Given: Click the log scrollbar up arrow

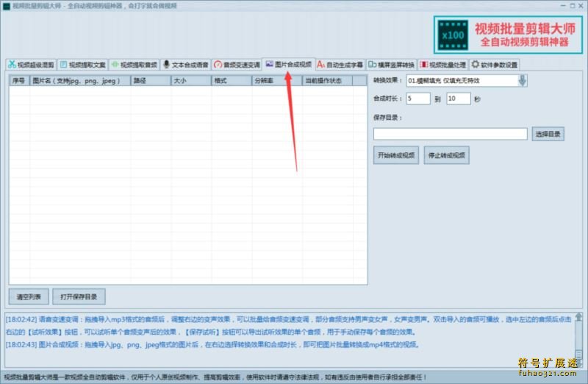Looking at the screenshot, I should point(578,318).
